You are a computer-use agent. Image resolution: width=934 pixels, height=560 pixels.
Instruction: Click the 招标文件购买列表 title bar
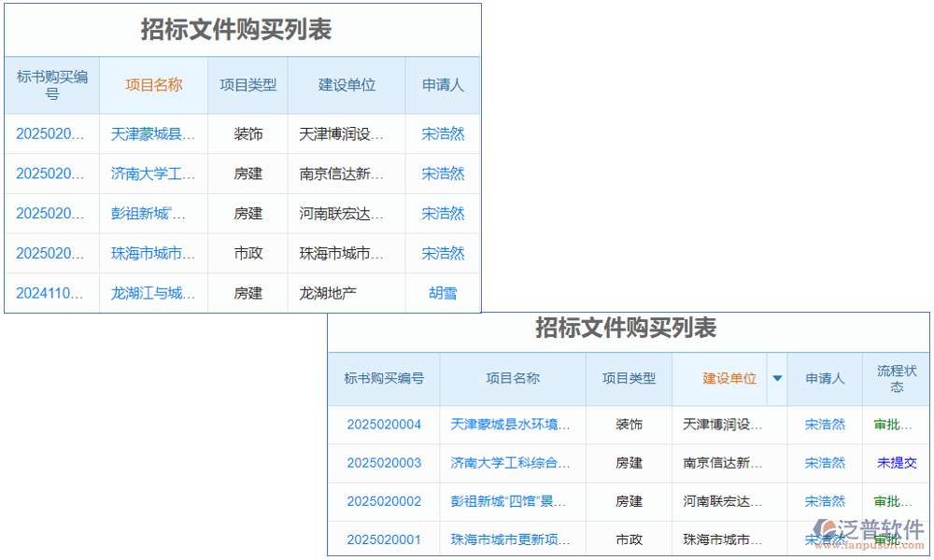coord(630,329)
